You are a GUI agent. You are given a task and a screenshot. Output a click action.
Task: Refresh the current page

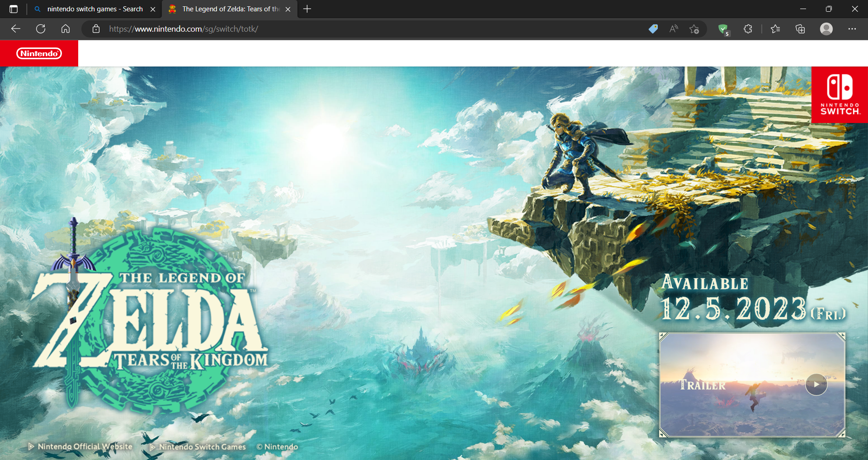[41, 29]
